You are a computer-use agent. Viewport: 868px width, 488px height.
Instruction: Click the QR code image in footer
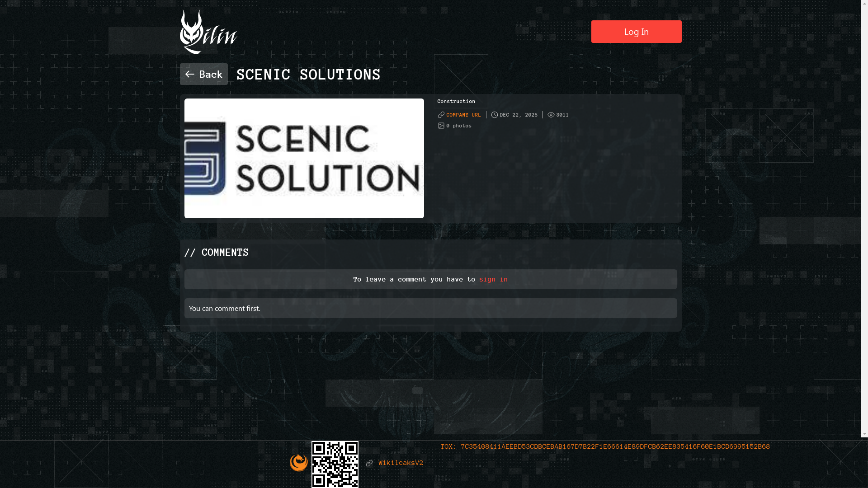point(335,464)
